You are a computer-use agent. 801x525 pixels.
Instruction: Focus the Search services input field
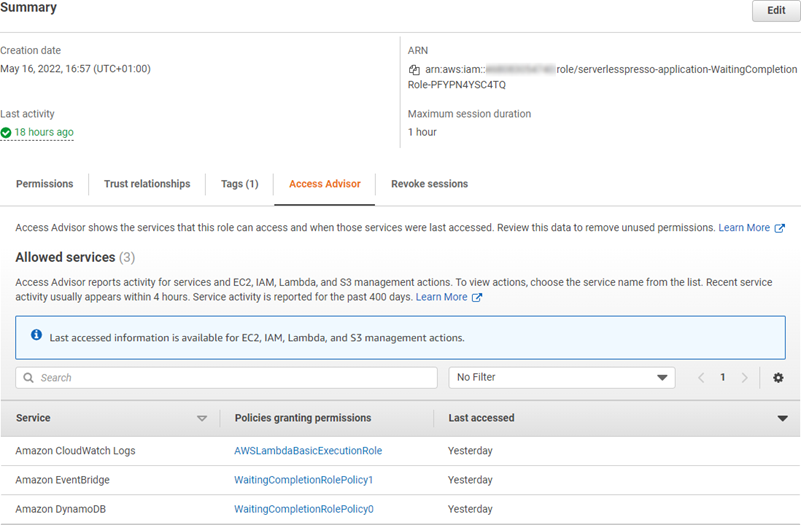click(x=226, y=377)
